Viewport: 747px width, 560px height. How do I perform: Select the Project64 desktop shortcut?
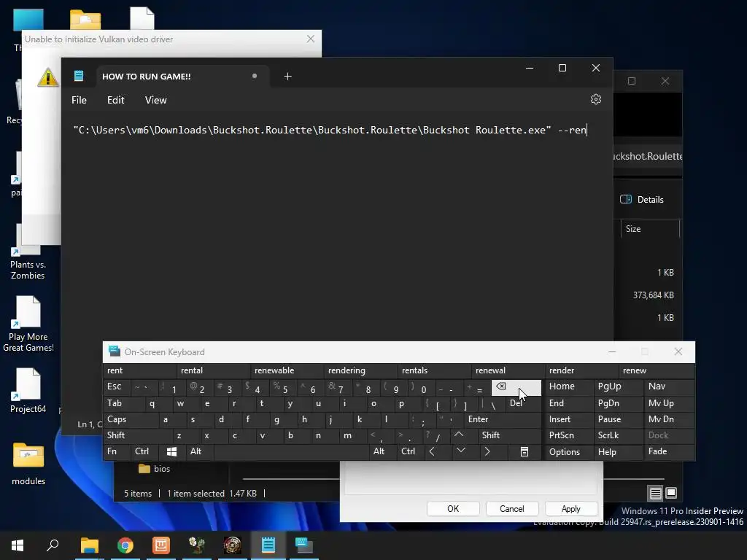[28, 391]
